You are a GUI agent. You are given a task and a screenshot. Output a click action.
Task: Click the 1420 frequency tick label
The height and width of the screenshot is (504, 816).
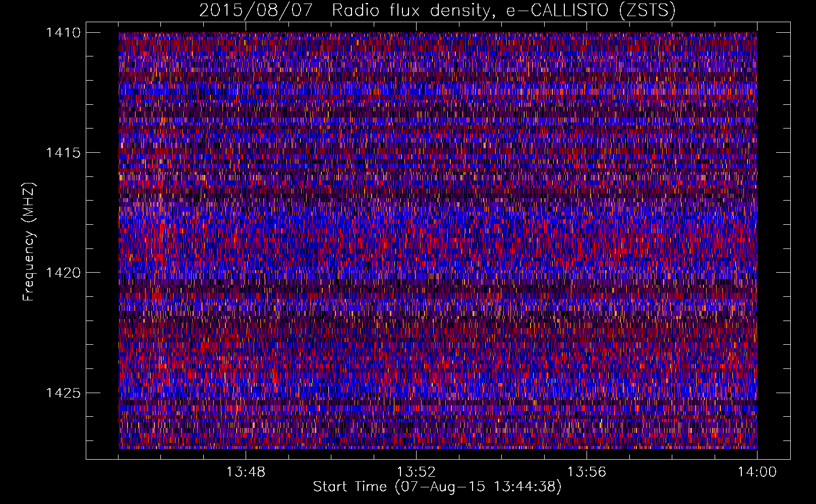tap(64, 273)
